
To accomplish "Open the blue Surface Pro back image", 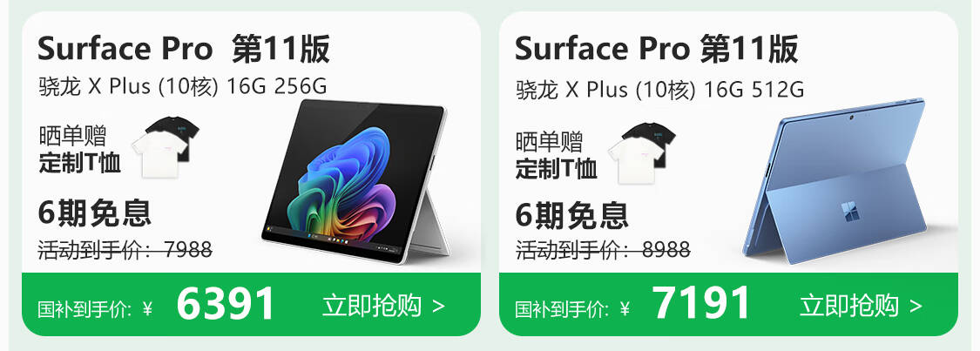I will coord(835,180).
